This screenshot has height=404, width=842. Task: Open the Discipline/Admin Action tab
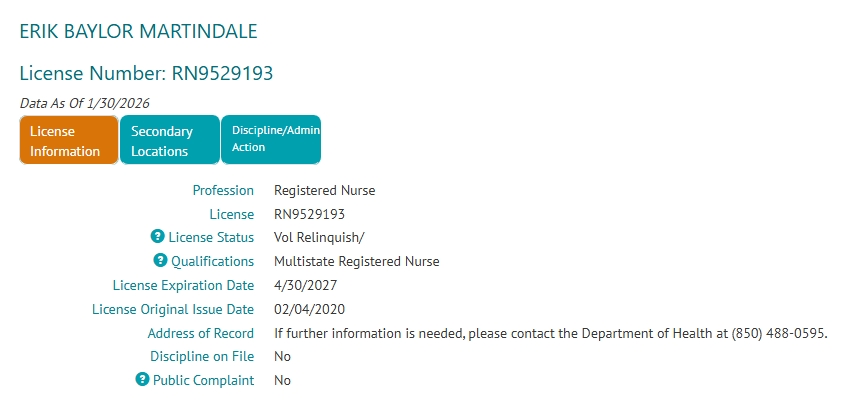pyautogui.click(x=271, y=139)
